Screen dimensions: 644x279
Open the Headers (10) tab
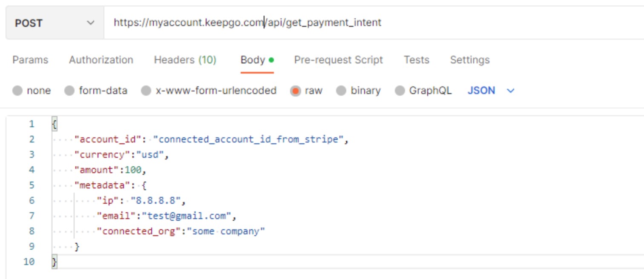click(x=185, y=60)
